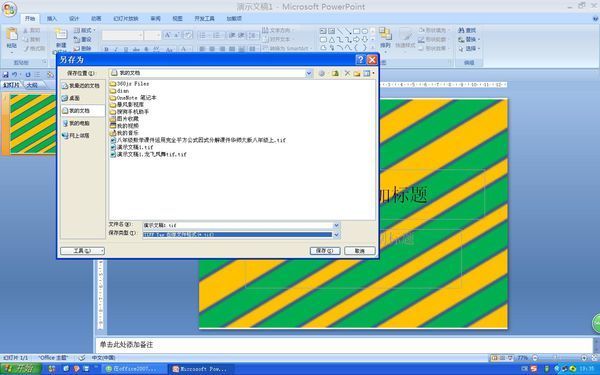Viewport: 600px width, 375px height.
Task: Switch to the 幻灯片 (Slides) pane tab
Action: pyautogui.click(x=11, y=85)
